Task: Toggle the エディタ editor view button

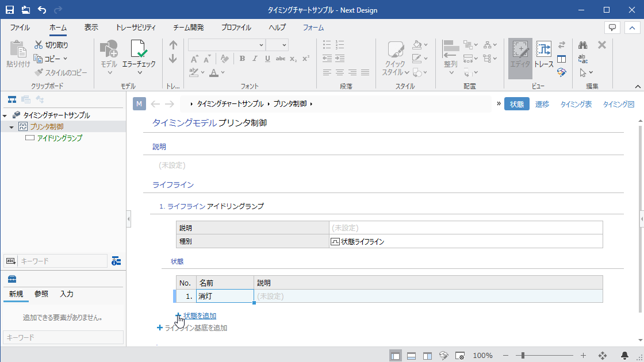Action: coord(520,58)
